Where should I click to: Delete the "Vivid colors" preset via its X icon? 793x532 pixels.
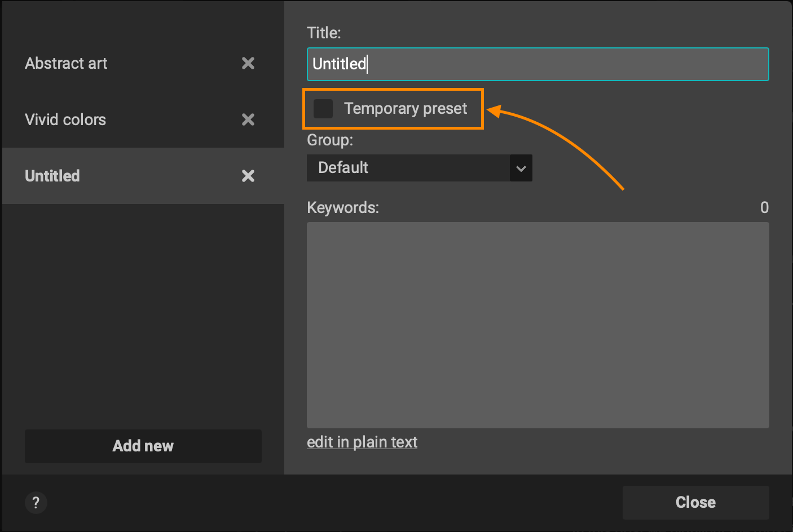click(x=248, y=119)
